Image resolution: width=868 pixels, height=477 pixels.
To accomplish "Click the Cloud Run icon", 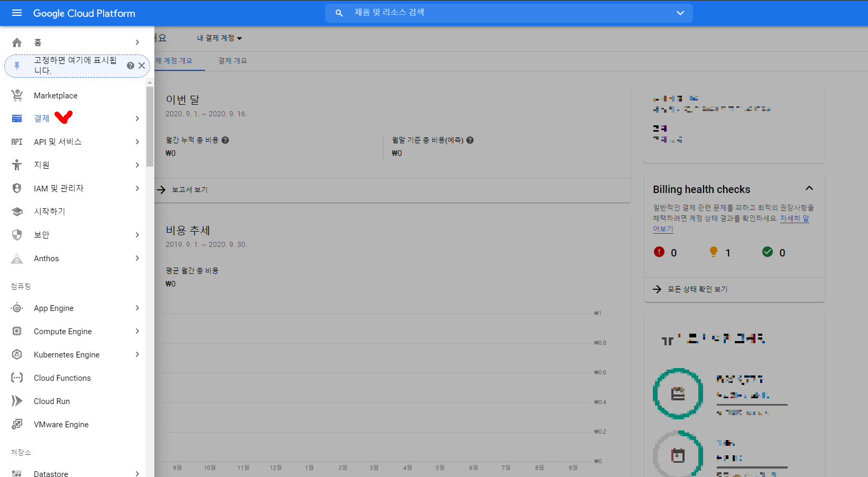I will (x=17, y=401).
